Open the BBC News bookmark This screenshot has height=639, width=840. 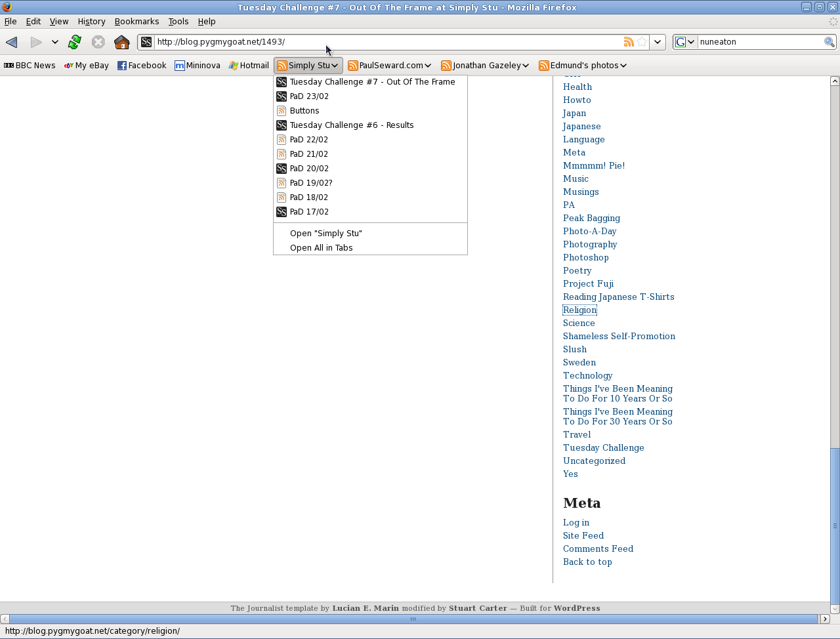(30, 66)
